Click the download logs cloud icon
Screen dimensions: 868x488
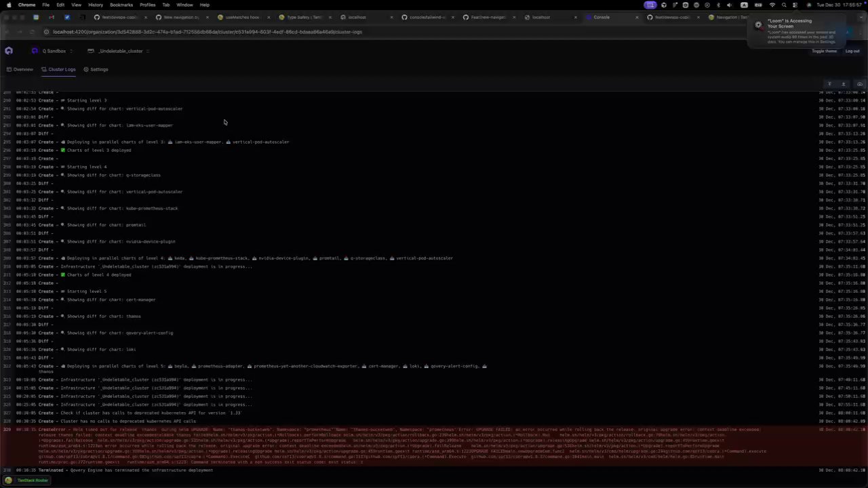point(859,84)
